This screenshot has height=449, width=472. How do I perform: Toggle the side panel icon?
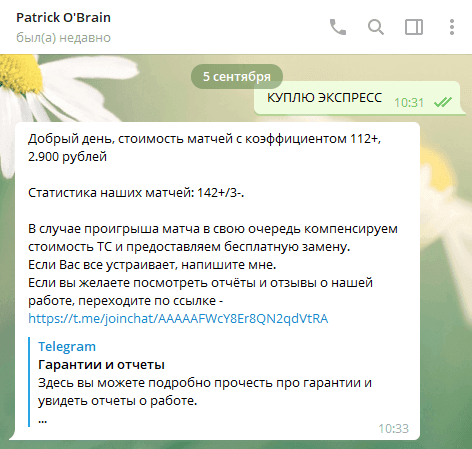coord(414,27)
